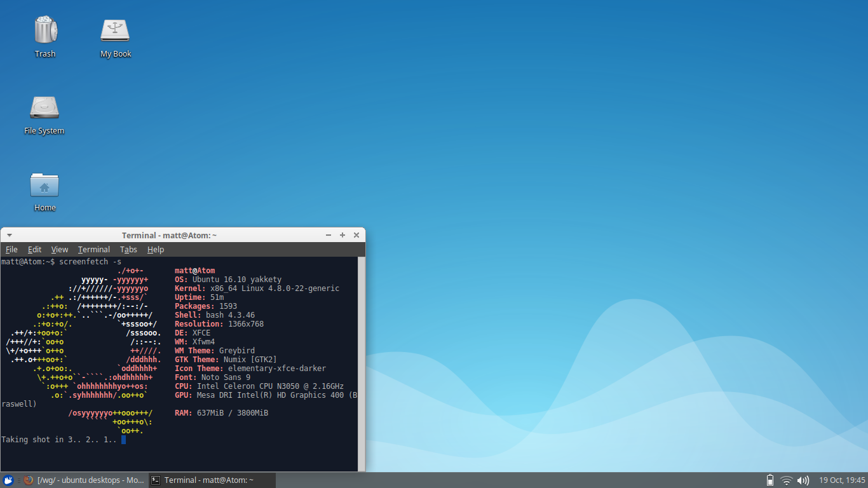Click the 'GPU: Mesa DRI Intel' line
868x488 pixels.
[x=266, y=395]
